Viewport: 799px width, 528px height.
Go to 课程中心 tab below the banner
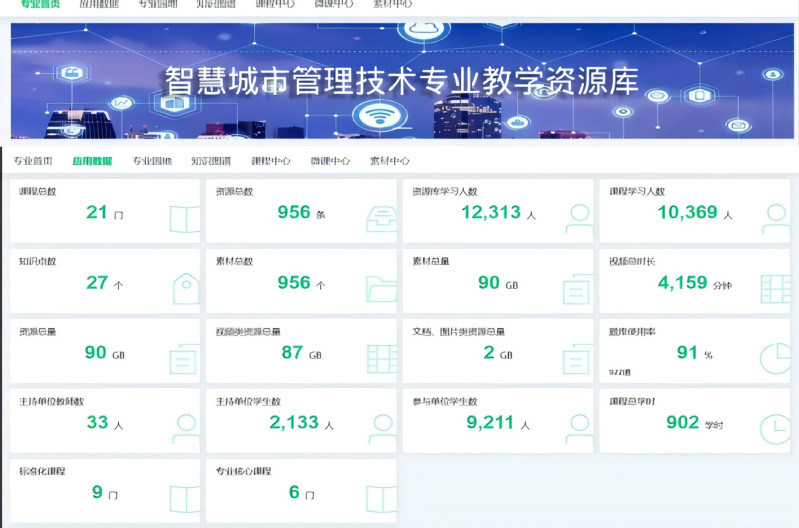[x=270, y=161]
